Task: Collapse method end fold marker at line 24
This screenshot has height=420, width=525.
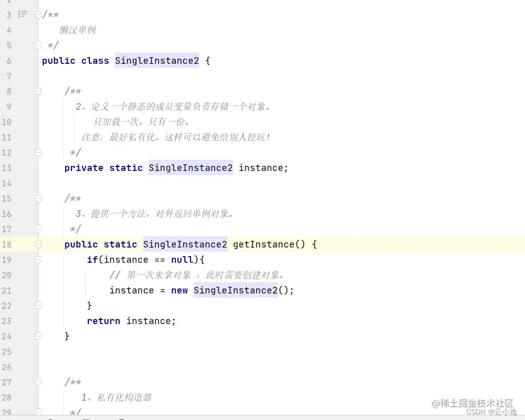Action: (38, 336)
